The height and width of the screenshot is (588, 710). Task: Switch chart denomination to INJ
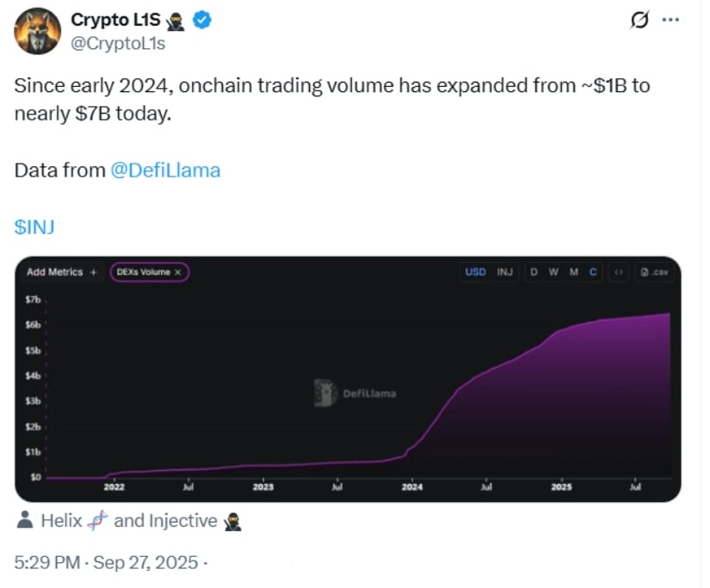pyautogui.click(x=505, y=272)
